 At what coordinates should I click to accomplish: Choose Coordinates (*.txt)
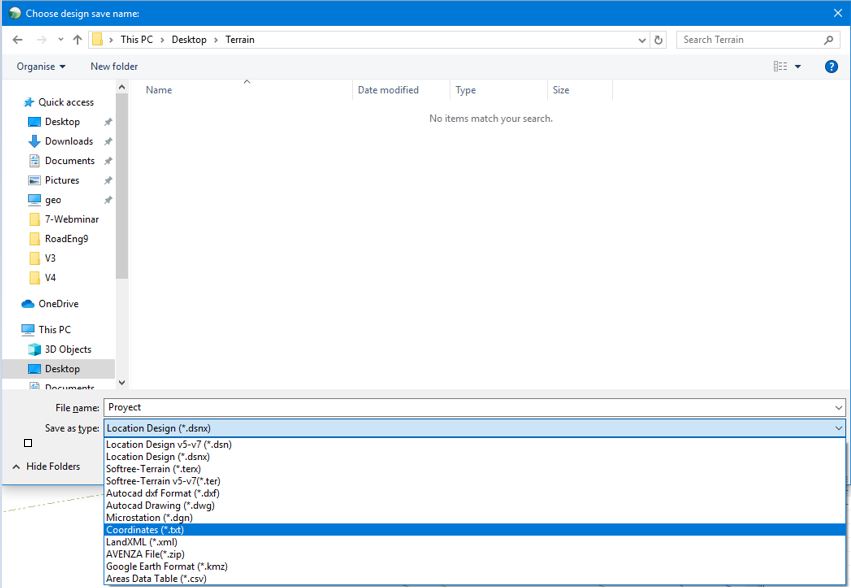pos(474,530)
